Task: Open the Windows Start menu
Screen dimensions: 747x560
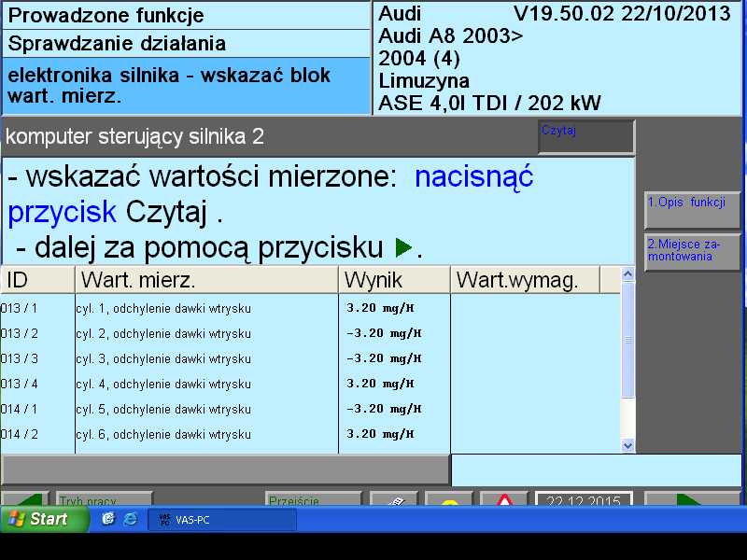Action: [44, 519]
